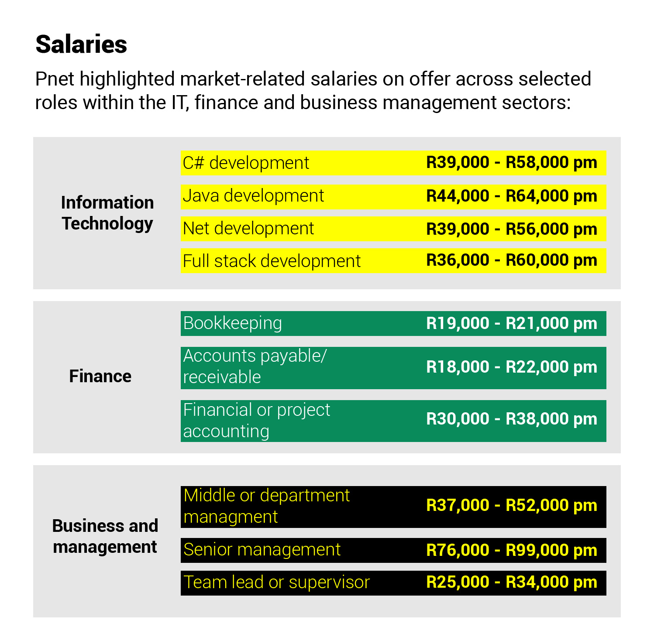Click Financial or project accounting label

click(257, 421)
